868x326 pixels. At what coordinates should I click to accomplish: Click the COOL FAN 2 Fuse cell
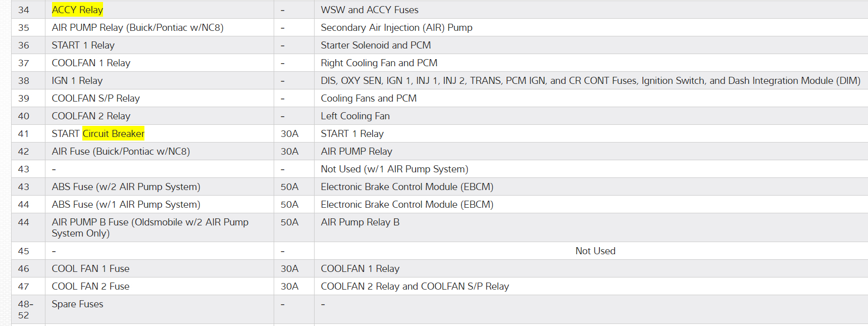[x=90, y=286]
